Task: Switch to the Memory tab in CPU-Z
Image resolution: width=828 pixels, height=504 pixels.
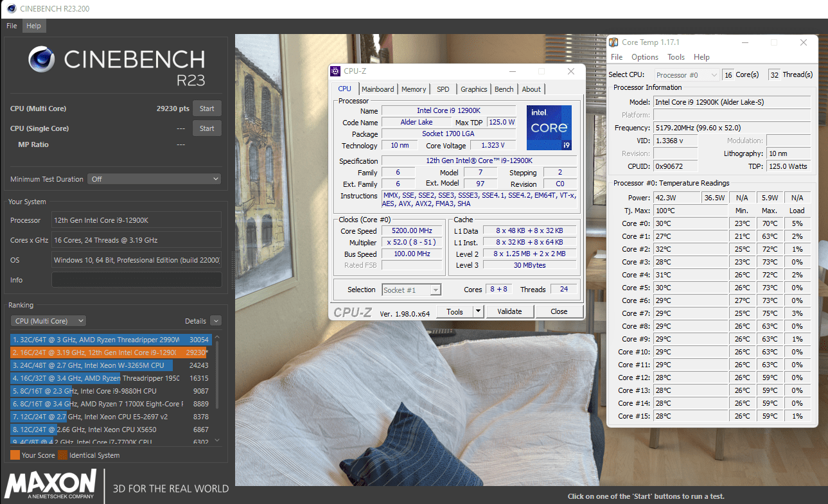Action: [x=414, y=89]
